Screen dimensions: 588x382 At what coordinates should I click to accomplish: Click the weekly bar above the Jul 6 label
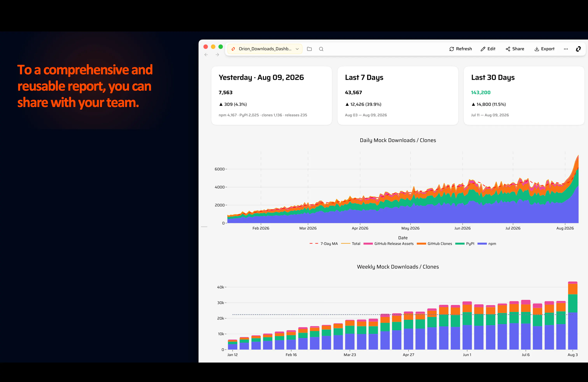[x=526, y=325]
